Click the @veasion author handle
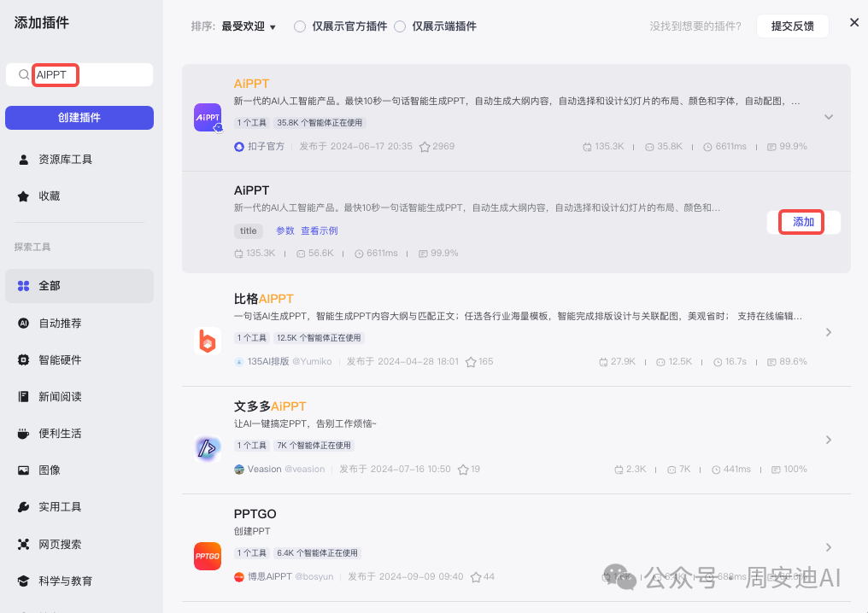The image size is (868, 613). (x=304, y=470)
